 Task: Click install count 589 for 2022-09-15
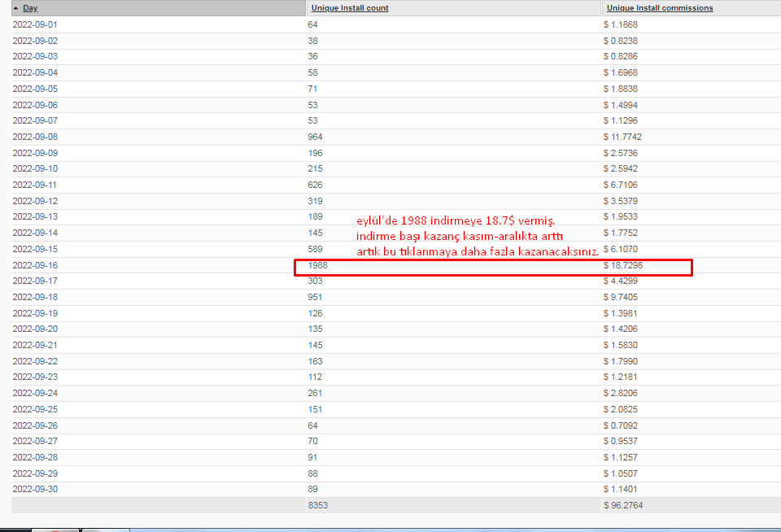[x=315, y=249]
